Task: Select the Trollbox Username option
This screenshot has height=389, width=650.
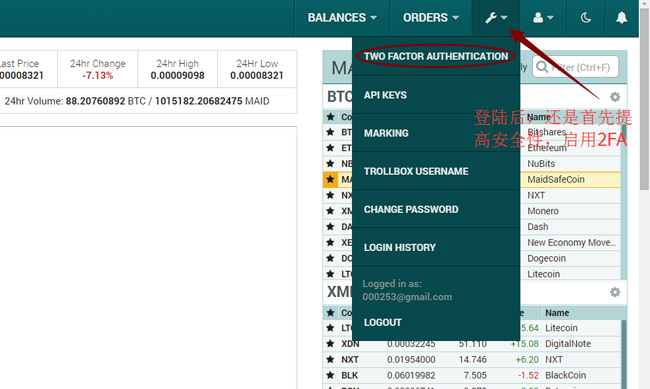Action: [x=436, y=171]
